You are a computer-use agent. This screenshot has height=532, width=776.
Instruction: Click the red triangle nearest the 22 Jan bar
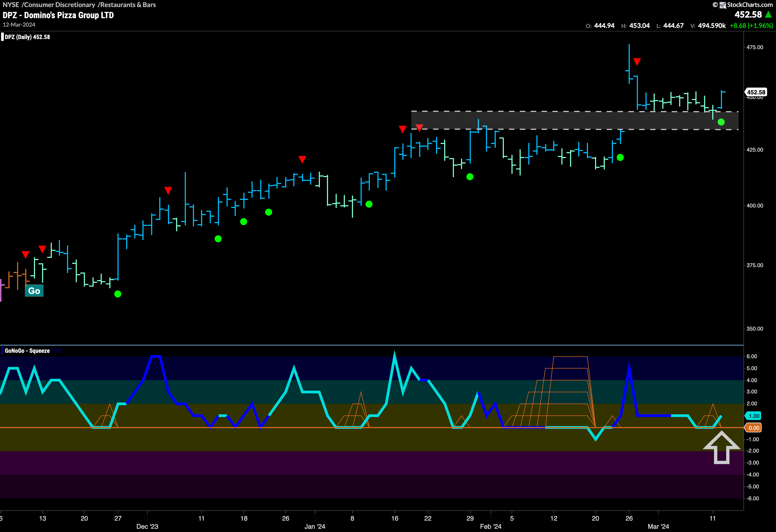tap(419, 128)
